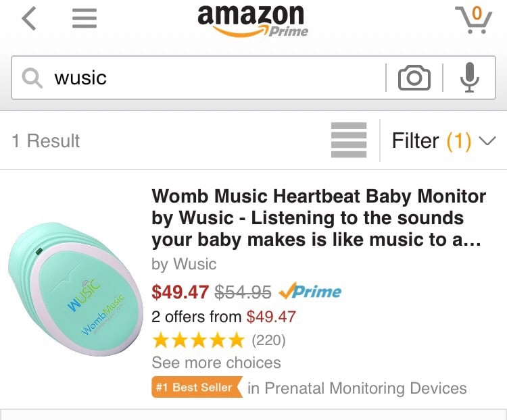Open the Womb Music Heartbeat Baby Monitor title
507x420 pixels.
pos(318,217)
